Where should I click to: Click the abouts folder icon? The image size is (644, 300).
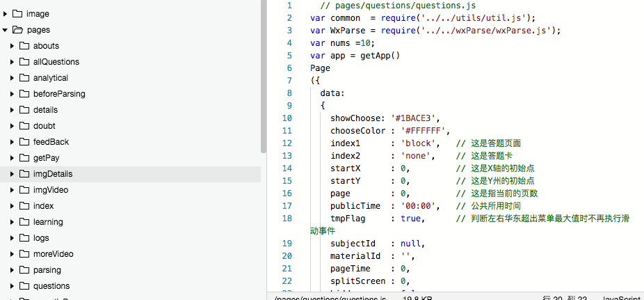coord(24,46)
